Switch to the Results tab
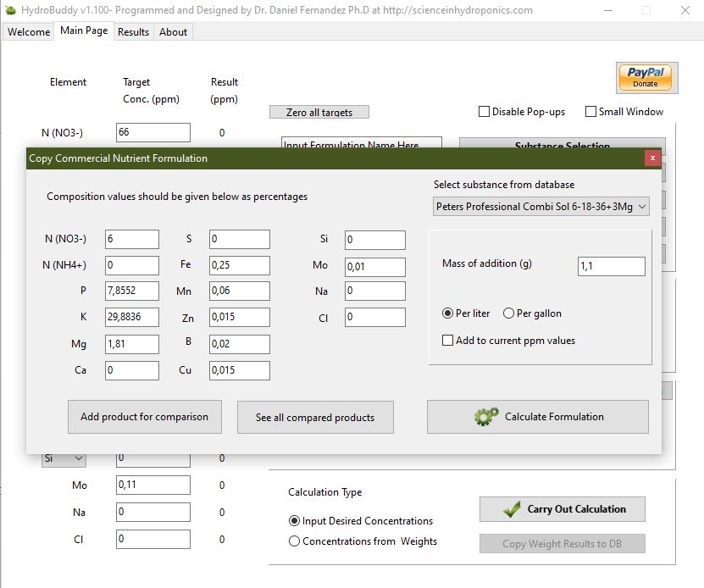Viewport: 704px width, 588px height. (x=133, y=32)
